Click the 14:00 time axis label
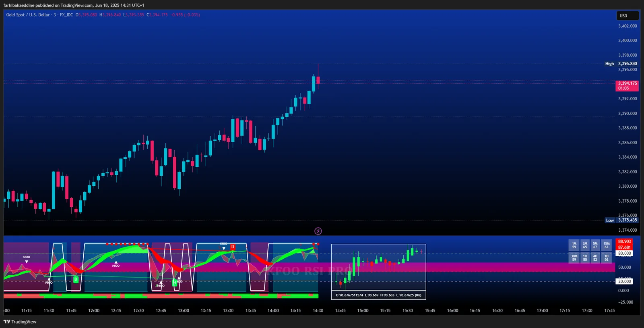The height and width of the screenshot is (328, 644). (273, 311)
